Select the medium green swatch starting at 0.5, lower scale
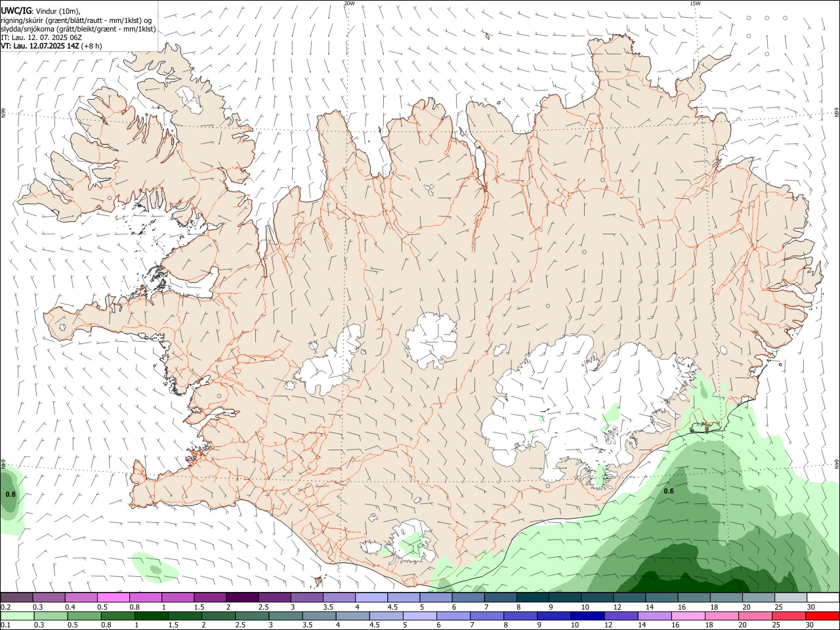 [84, 616]
